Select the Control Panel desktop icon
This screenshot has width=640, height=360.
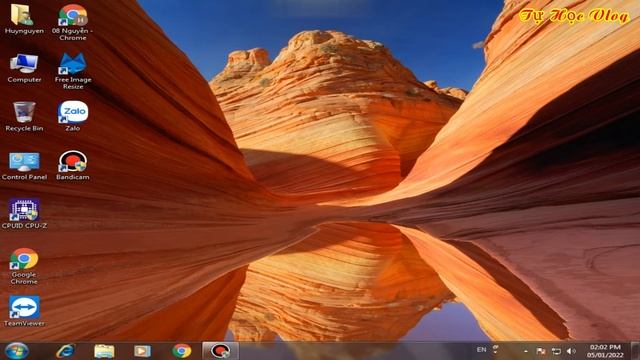point(24,165)
